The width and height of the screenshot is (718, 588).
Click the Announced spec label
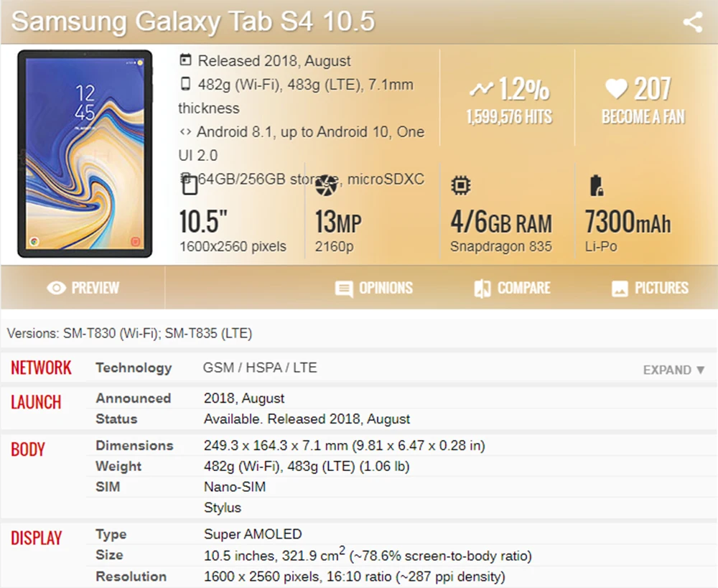click(x=134, y=398)
